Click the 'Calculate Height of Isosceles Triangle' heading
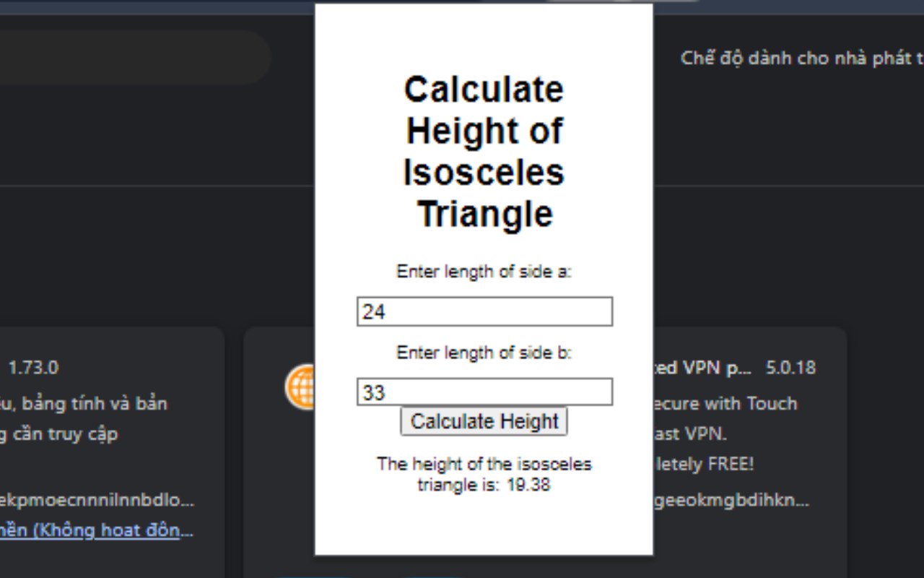 tap(484, 151)
